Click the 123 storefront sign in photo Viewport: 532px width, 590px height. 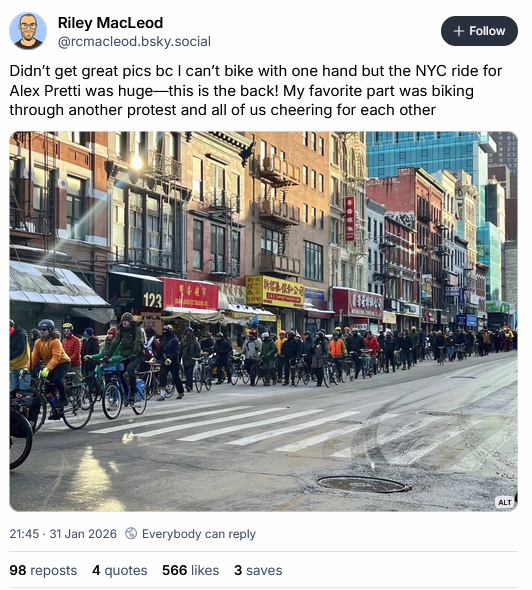click(152, 300)
